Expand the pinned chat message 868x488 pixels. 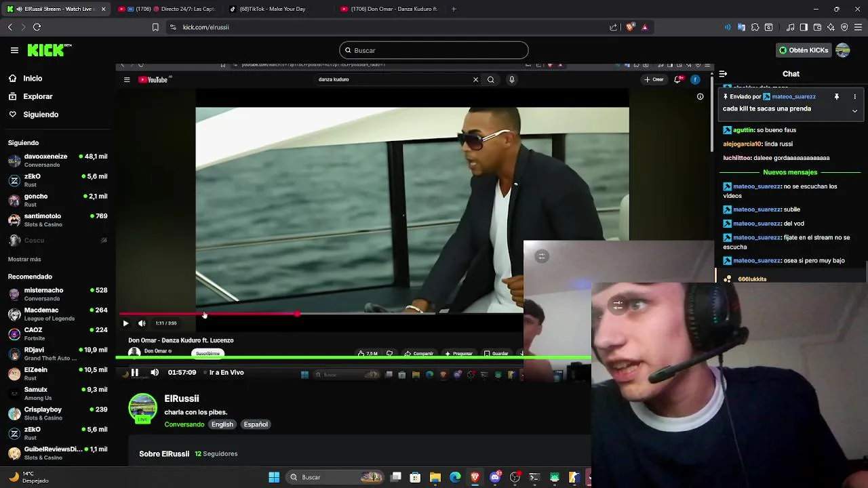point(854,110)
